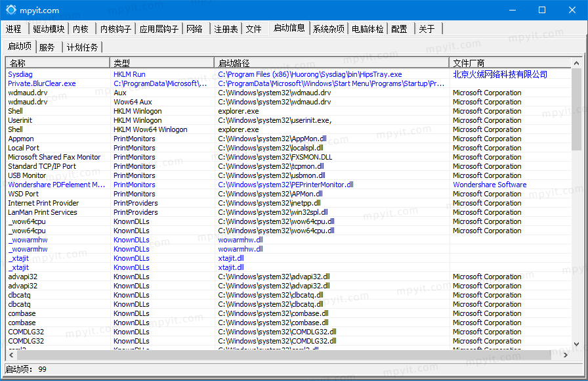
Task: Click the horizontal scroll left arrow
Action: click(11, 355)
